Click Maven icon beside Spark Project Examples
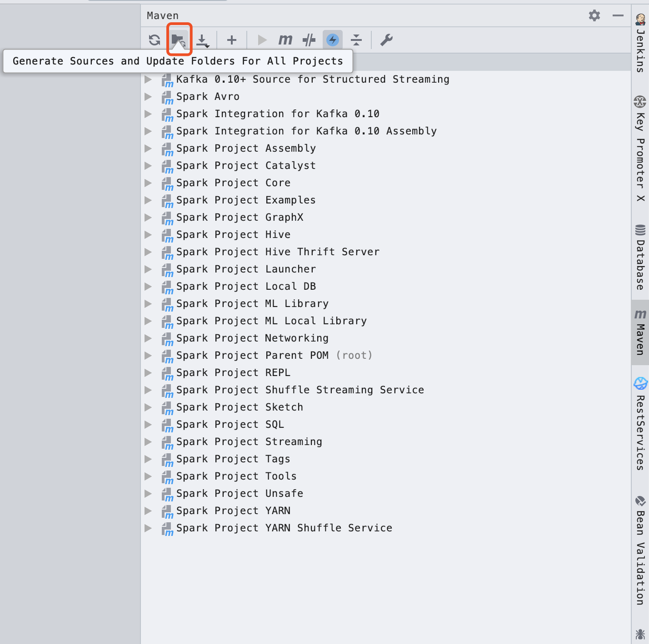The height and width of the screenshot is (644, 649). [167, 201]
